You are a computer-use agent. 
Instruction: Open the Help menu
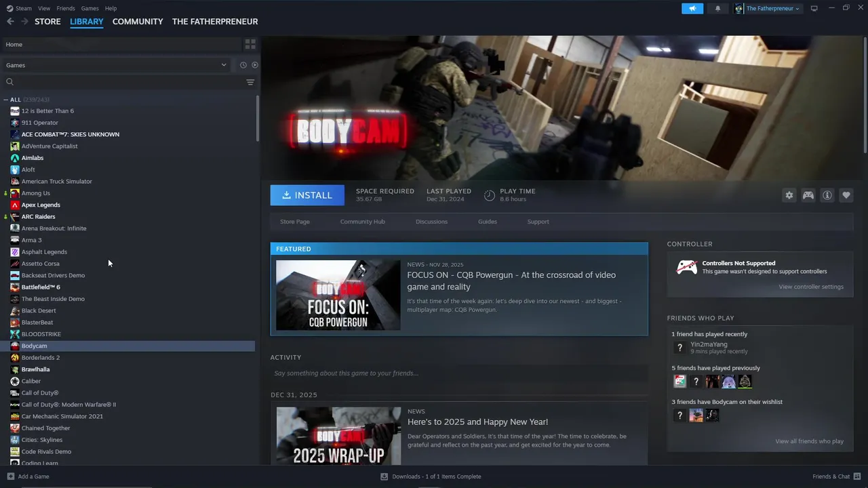(x=111, y=8)
